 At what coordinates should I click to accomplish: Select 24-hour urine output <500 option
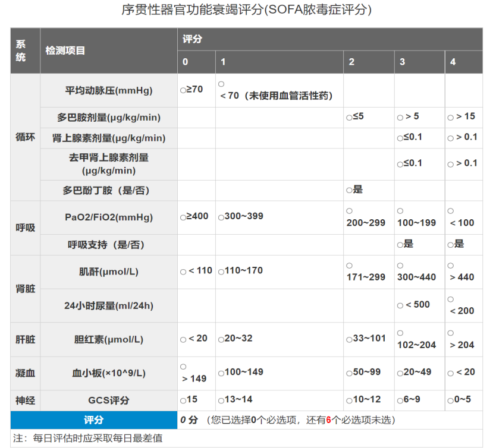pos(400,305)
